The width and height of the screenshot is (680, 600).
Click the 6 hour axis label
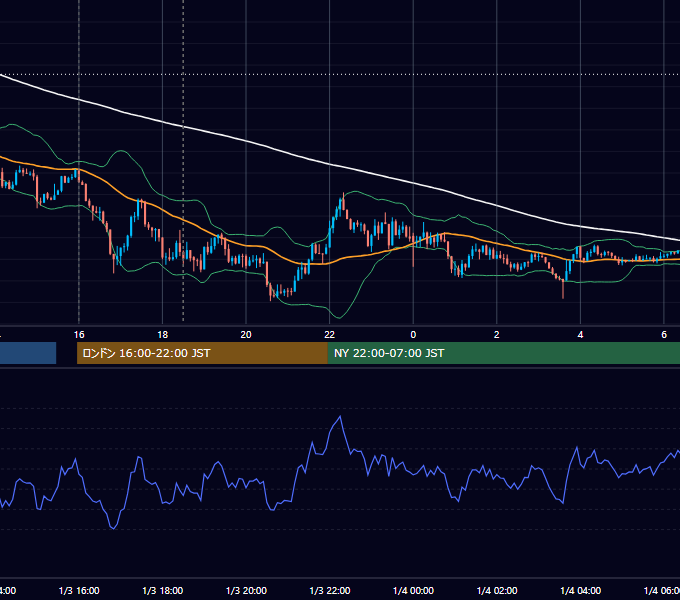tap(664, 335)
